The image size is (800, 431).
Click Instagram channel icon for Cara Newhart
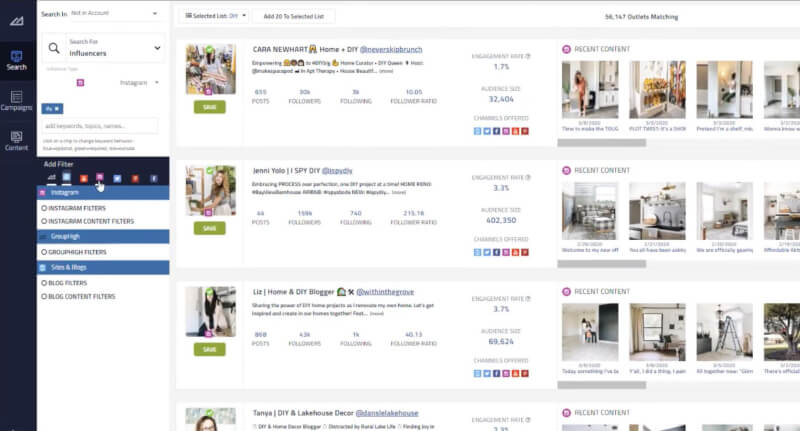506,131
